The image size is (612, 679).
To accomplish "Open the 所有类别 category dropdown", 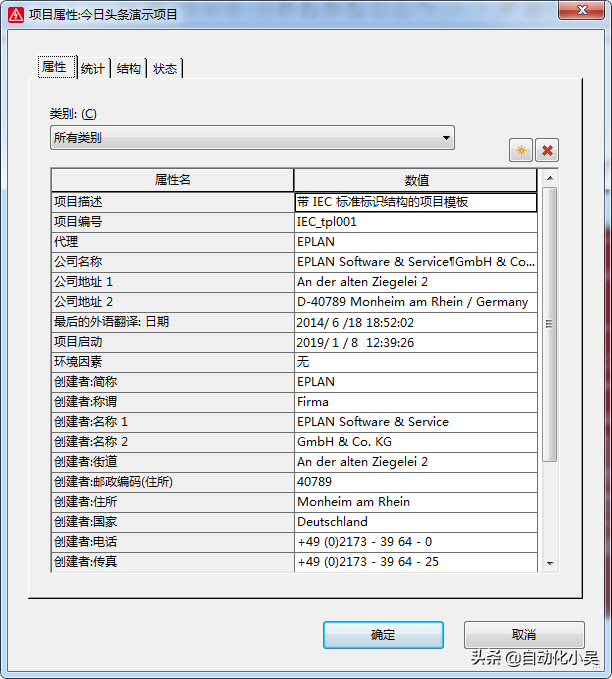I will pos(252,138).
